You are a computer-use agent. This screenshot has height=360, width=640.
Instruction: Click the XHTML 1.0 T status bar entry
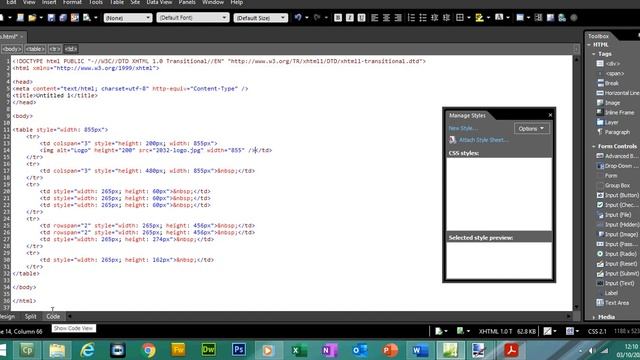click(495, 331)
